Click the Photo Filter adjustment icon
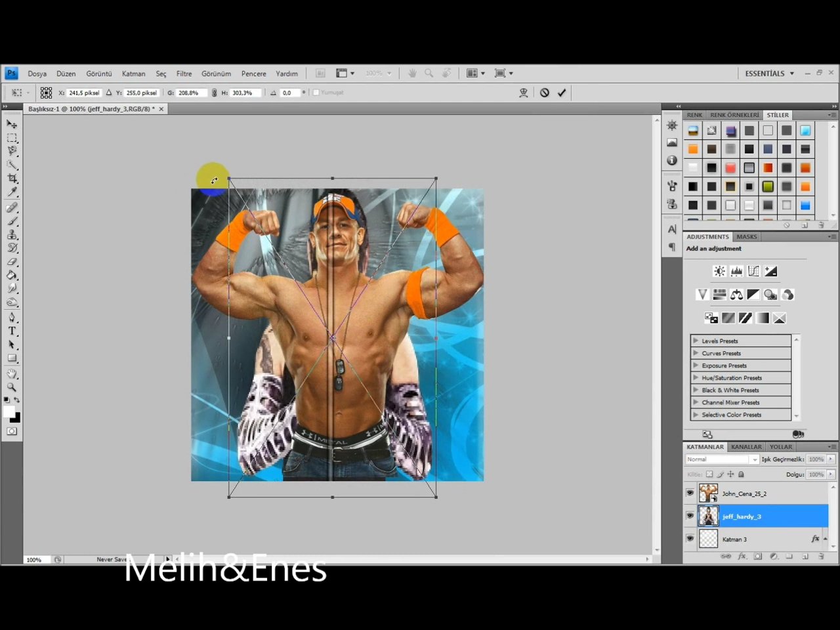The height and width of the screenshot is (630, 840). [771, 295]
